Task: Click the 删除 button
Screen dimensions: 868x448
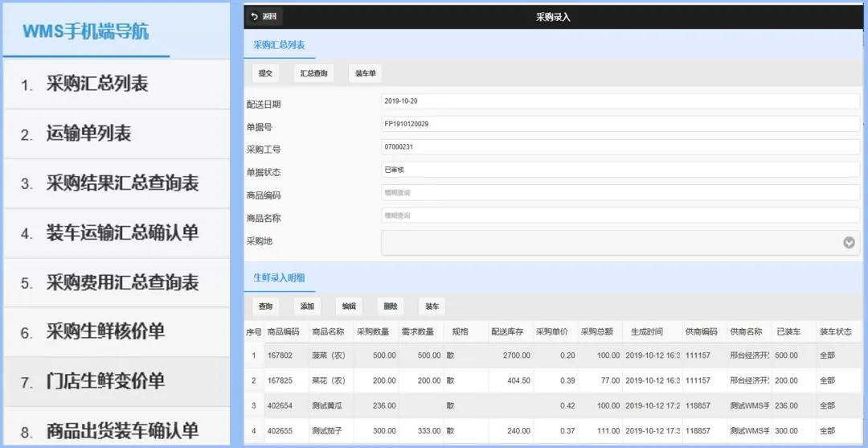Action: pyautogui.click(x=391, y=306)
